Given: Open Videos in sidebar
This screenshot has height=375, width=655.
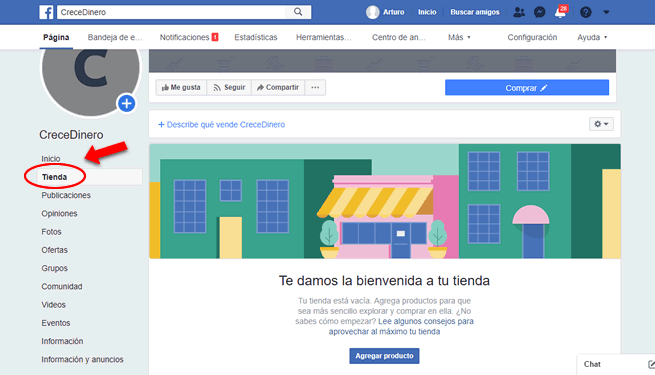Looking at the screenshot, I should (x=53, y=305).
